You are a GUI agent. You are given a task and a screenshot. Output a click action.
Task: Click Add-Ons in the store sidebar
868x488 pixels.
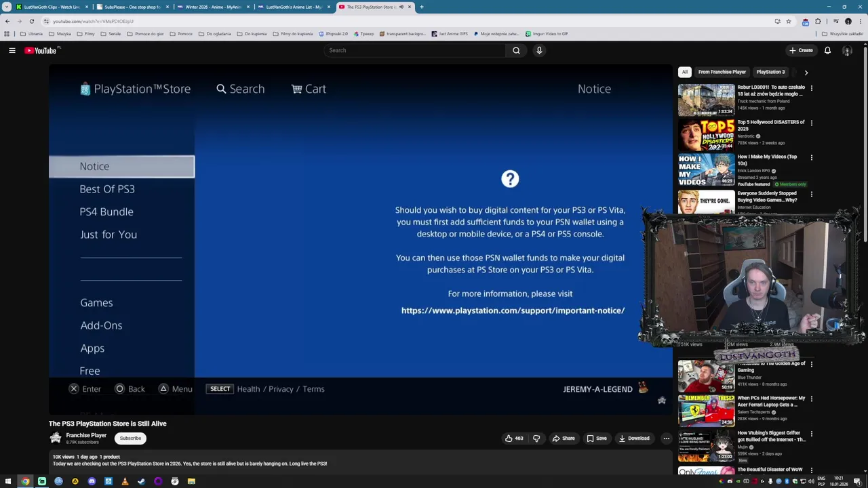coord(101,325)
